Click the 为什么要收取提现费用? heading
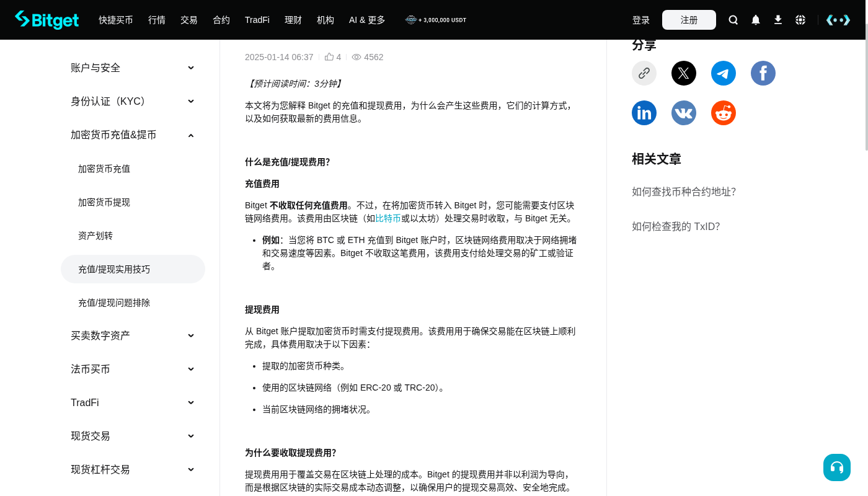The image size is (868, 496). (x=291, y=453)
